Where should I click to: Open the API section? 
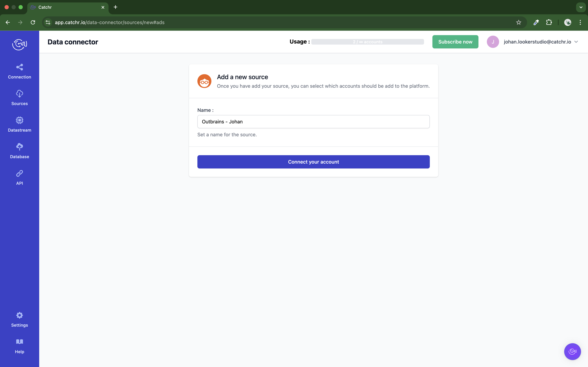(19, 177)
